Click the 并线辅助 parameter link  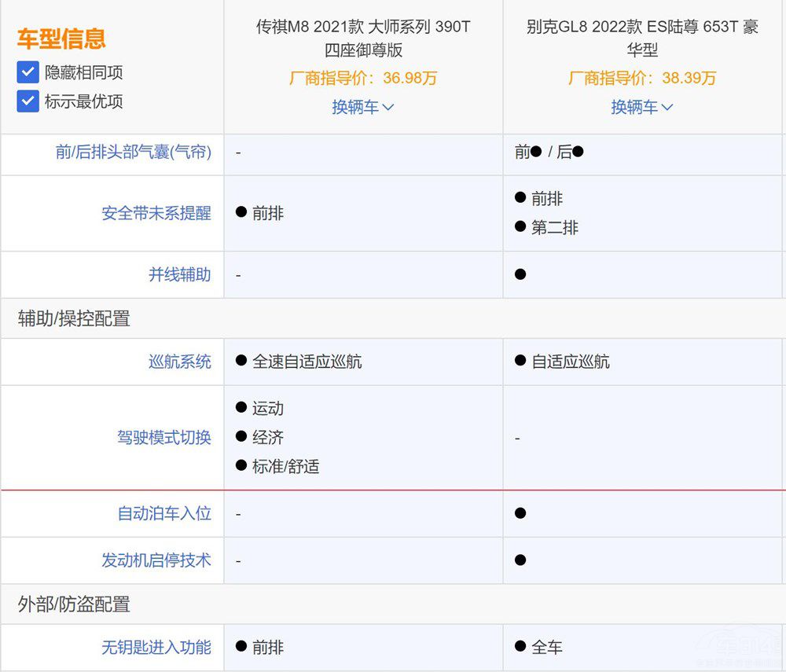click(x=179, y=274)
